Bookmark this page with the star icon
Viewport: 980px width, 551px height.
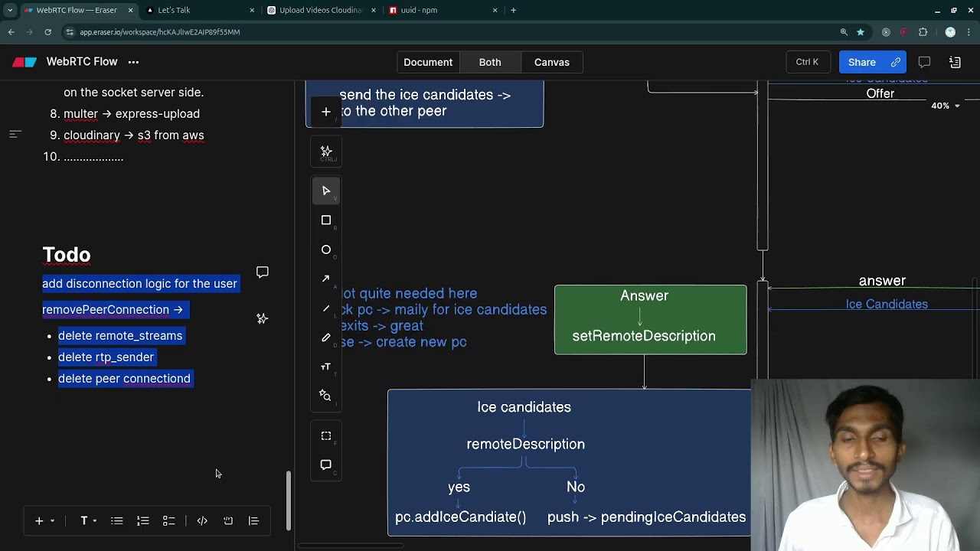point(861,32)
